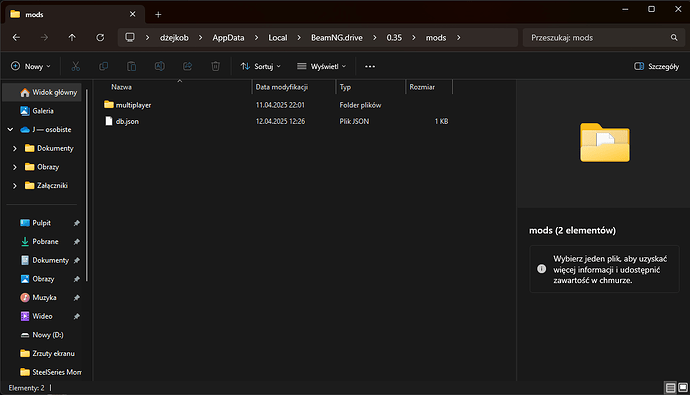The height and width of the screenshot is (395, 690).
Task: Select the multiplayer folder
Action: coord(133,105)
